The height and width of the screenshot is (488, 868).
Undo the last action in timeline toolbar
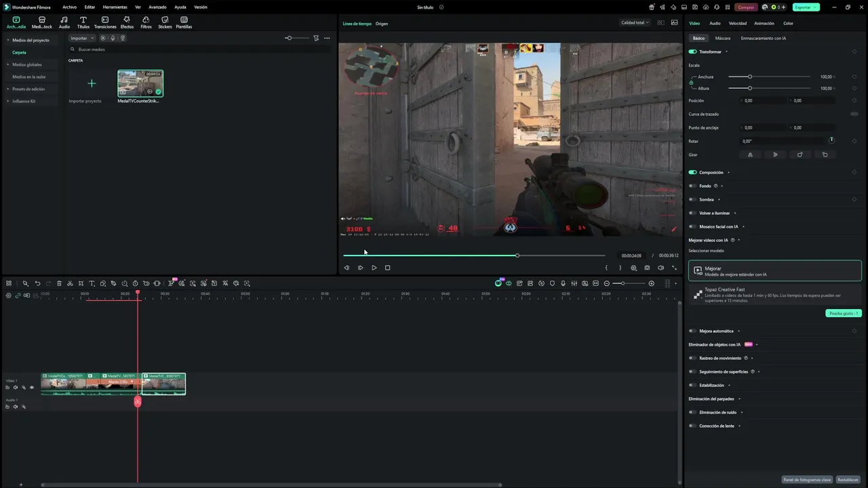(37, 283)
